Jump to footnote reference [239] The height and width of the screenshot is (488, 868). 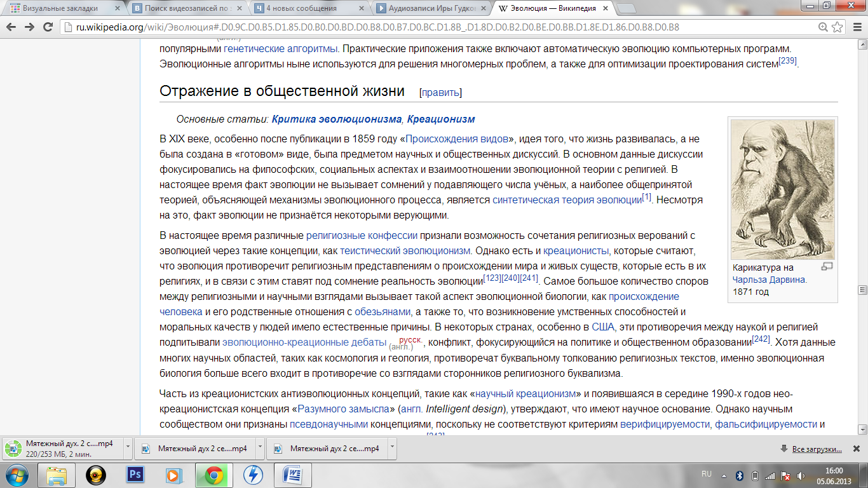click(787, 61)
